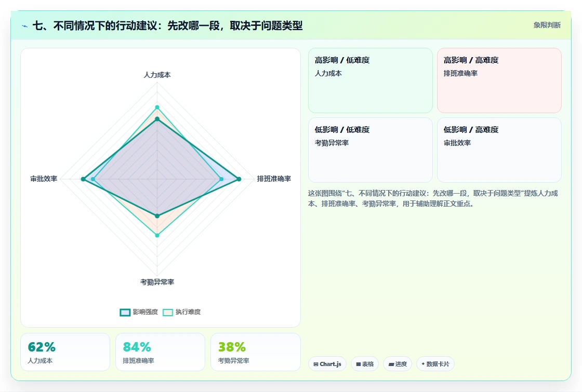Click 排班准确率 text in the pink quadrant card
The width and height of the screenshot is (582, 392).
coord(460,73)
